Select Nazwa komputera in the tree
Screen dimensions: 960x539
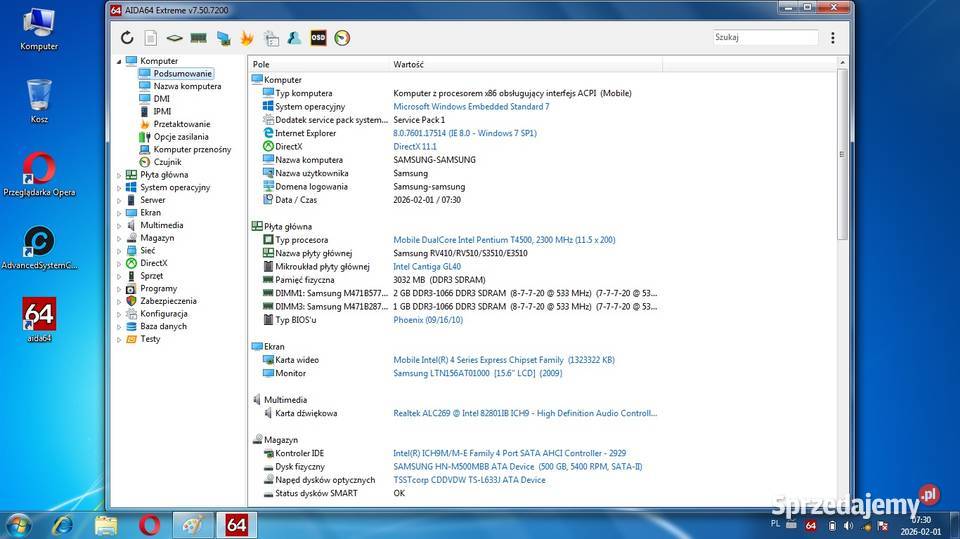pyautogui.click(x=187, y=86)
